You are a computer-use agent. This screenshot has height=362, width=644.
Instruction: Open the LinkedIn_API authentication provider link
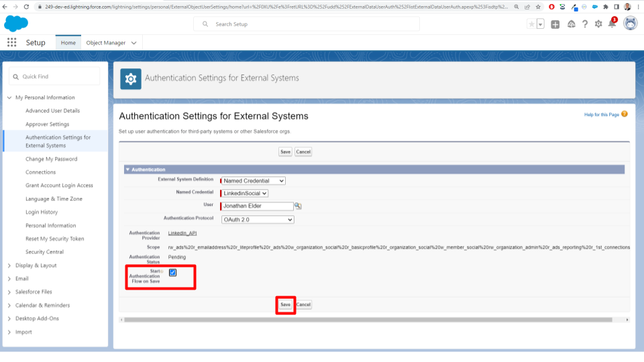tap(182, 233)
